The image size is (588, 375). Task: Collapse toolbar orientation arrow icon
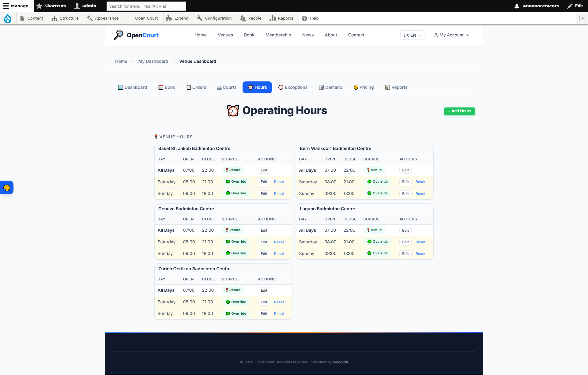pyautogui.click(x=582, y=18)
